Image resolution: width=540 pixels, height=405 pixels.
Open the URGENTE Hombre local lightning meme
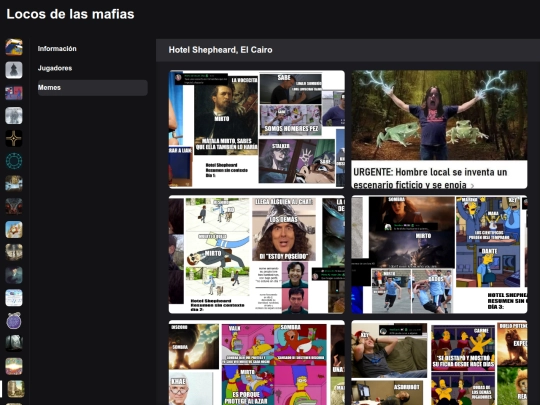439,129
